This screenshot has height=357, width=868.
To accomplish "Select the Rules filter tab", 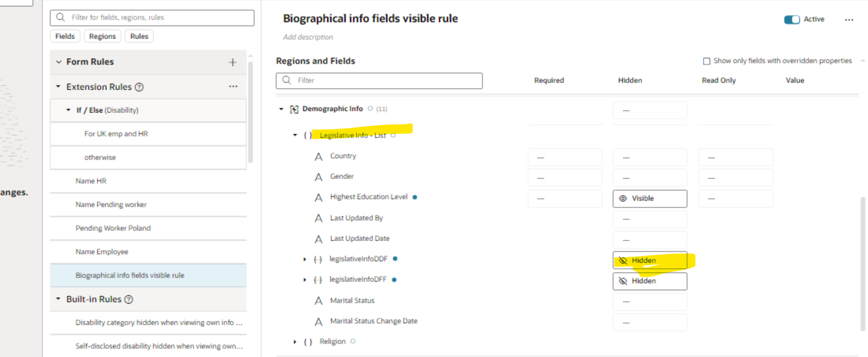I will [139, 36].
